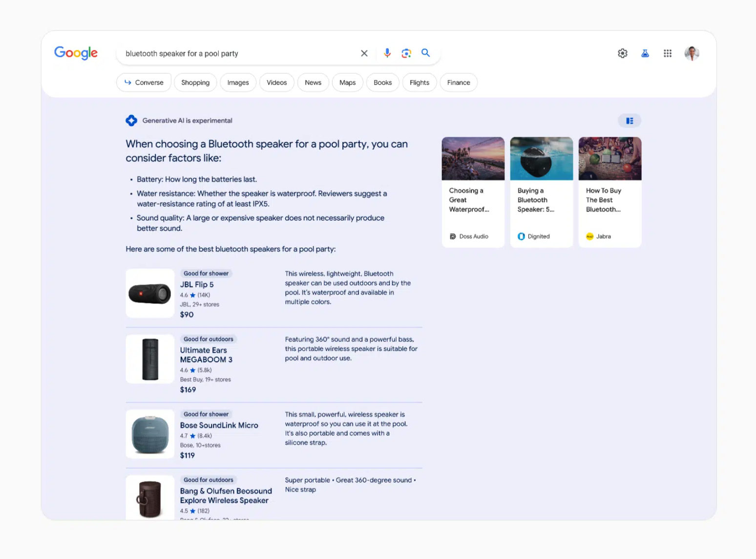Click in the search field text
The width and height of the screenshot is (756, 559).
(x=182, y=53)
